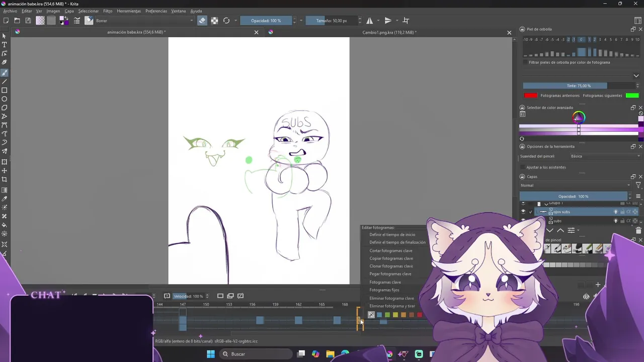Create a new document from toolbar
644x362 pixels.
[6, 21]
